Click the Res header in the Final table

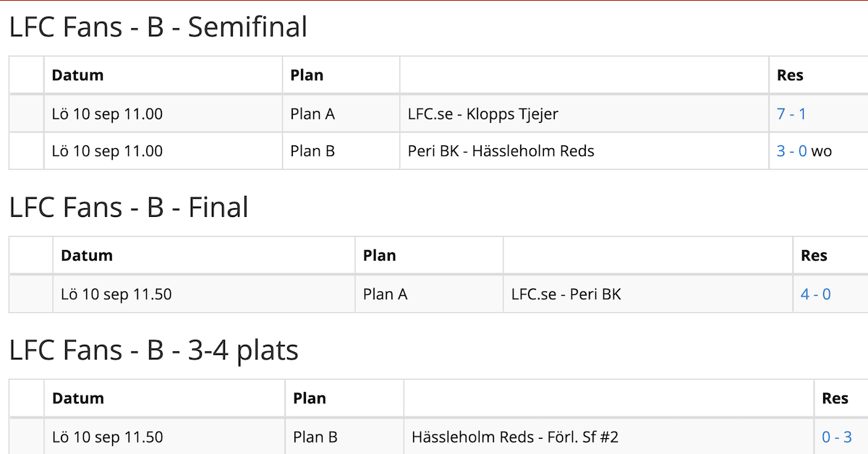[x=814, y=255]
